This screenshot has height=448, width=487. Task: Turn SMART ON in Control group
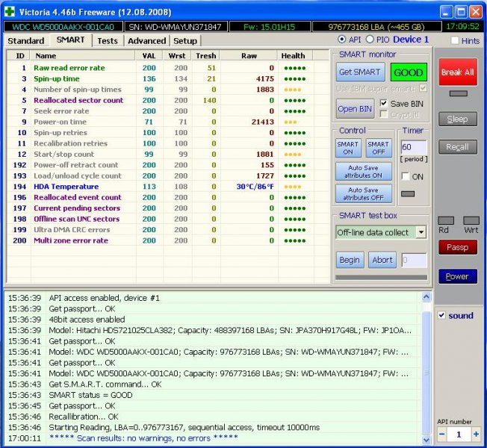348,148
